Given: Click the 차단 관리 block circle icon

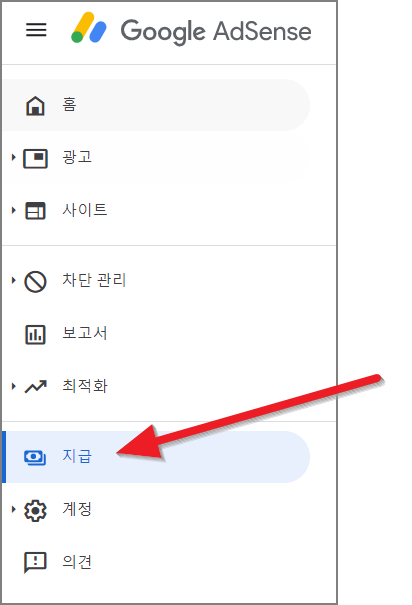Looking at the screenshot, I should 35,281.
